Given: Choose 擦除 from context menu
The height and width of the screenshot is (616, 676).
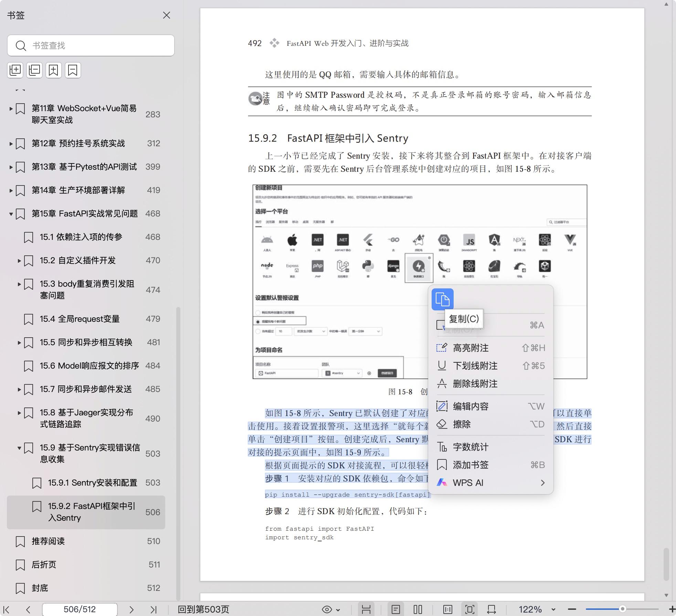Looking at the screenshot, I should click(491, 424).
